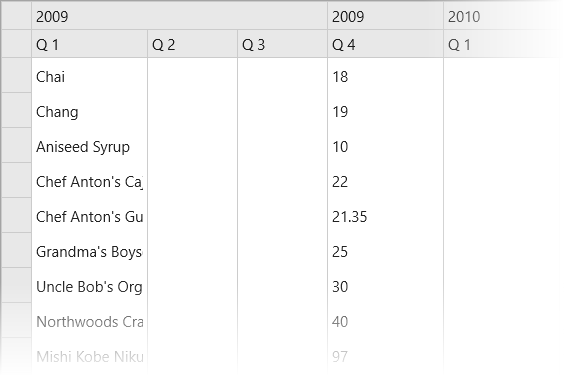
Task: Click the Q 2 column header
Action: pos(192,45)
